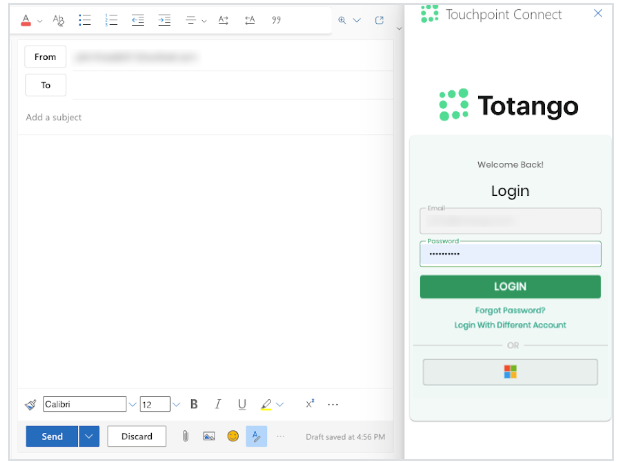Open more formatting options ellipsis

point(333,405)
